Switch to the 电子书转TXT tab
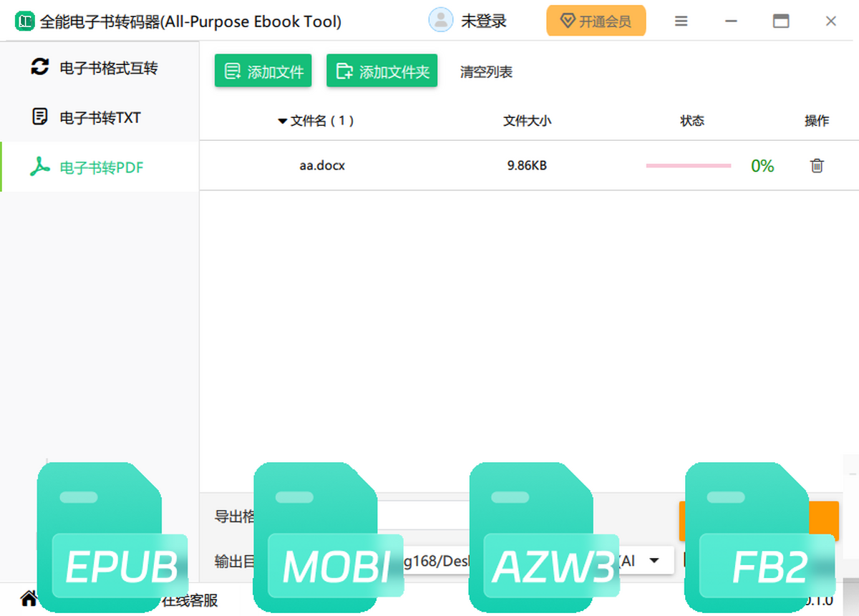Screen dimensions: 859x616 (100, 117)
